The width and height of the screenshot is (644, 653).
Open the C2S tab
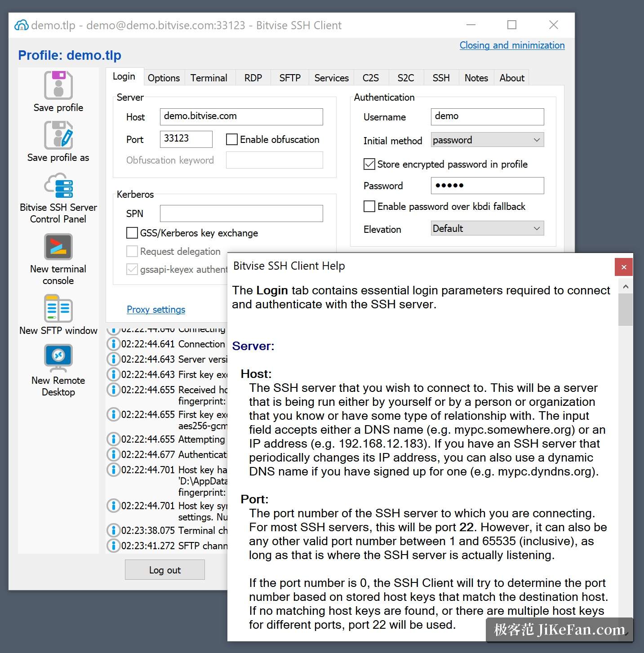click(x=371, y=78)
